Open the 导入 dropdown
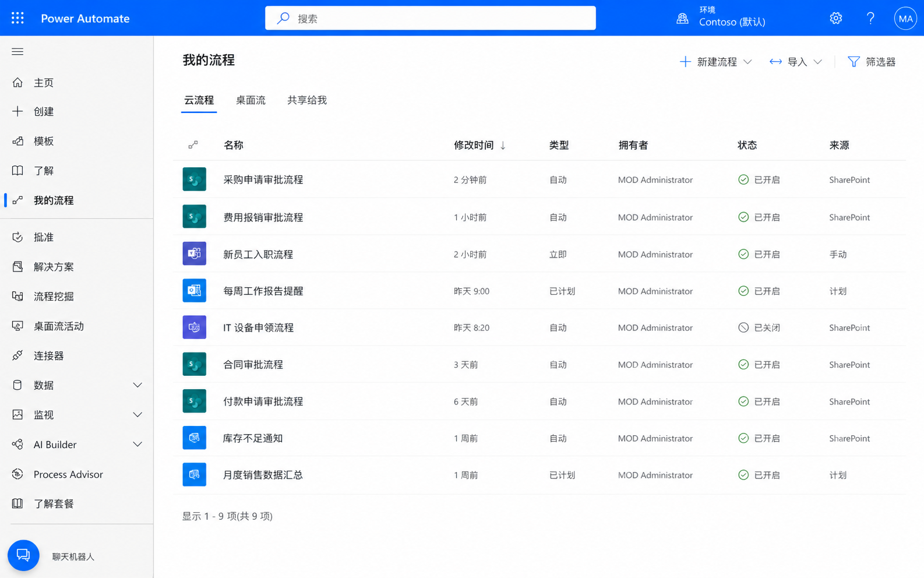Screen dimensions: 924x578 pyautogui.click(x=795, y=62)
